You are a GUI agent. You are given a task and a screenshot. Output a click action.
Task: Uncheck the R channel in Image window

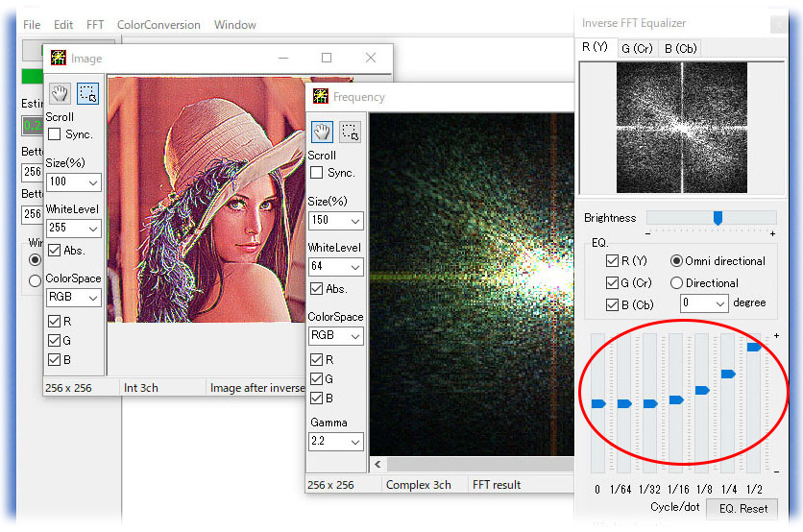[55, 321]
